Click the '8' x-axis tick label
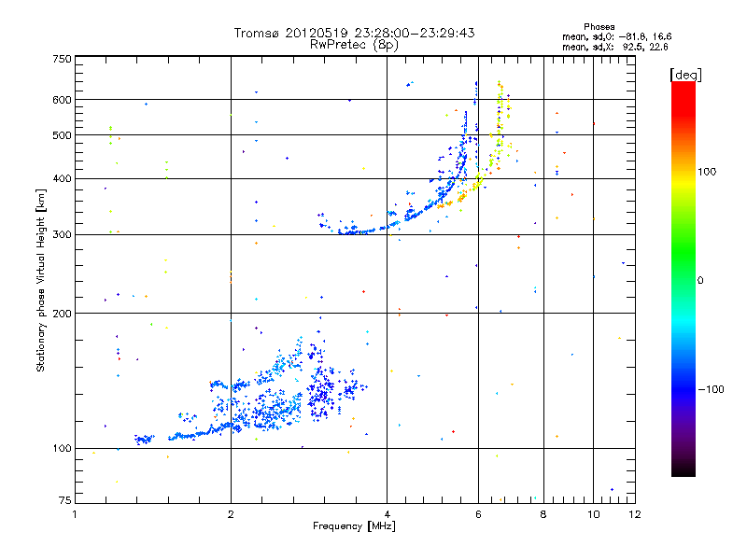This screenshot has height=560, width=747. [x=543, y=514]
